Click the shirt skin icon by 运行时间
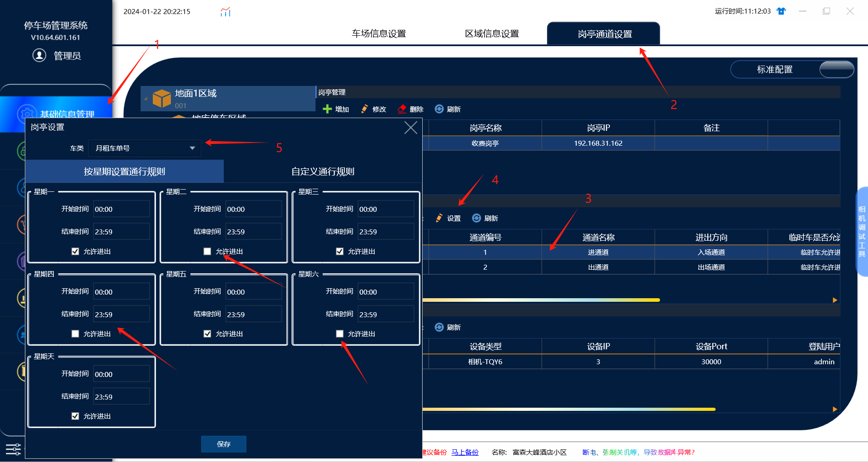868x462 pixels. pos(781,11)
